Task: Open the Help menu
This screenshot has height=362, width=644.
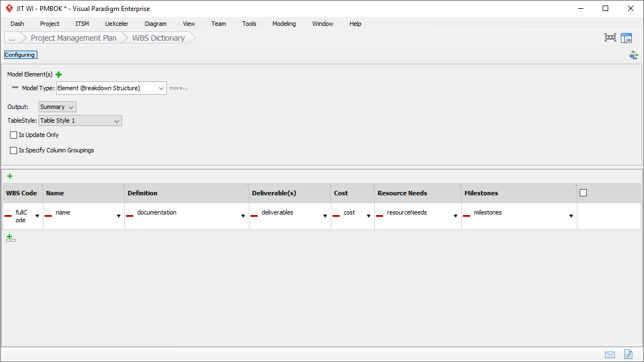Action: point(355,24)
